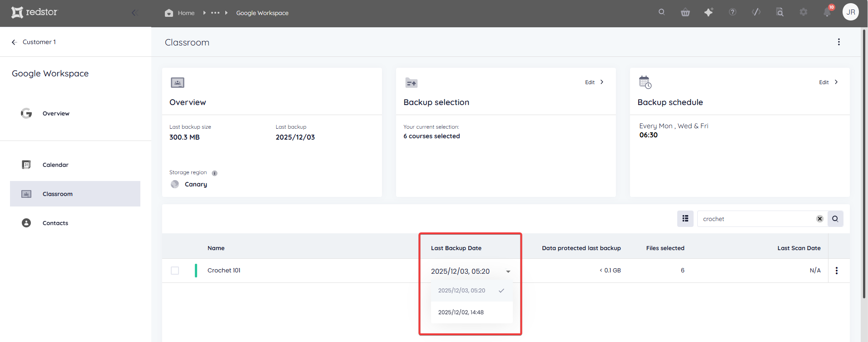
Task: Select backup 2025/12/02, 14:48 from dropdown
Action: (x=471, y=312)
